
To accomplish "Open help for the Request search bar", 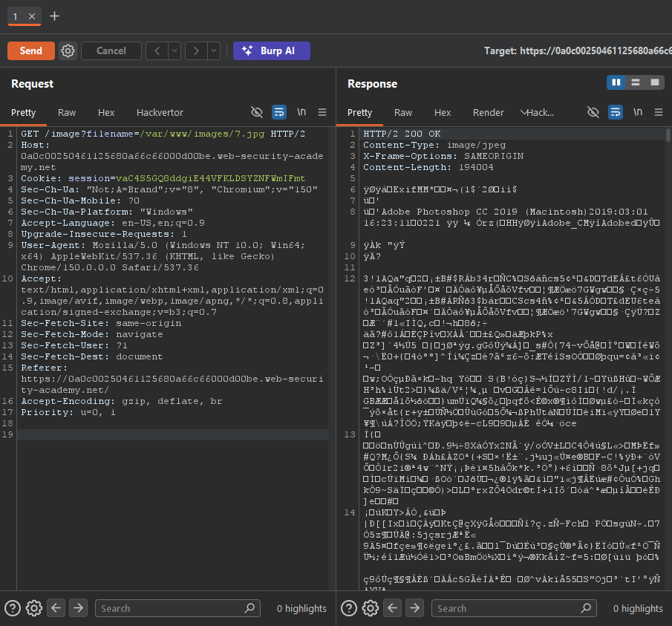I will pos(13,608).
